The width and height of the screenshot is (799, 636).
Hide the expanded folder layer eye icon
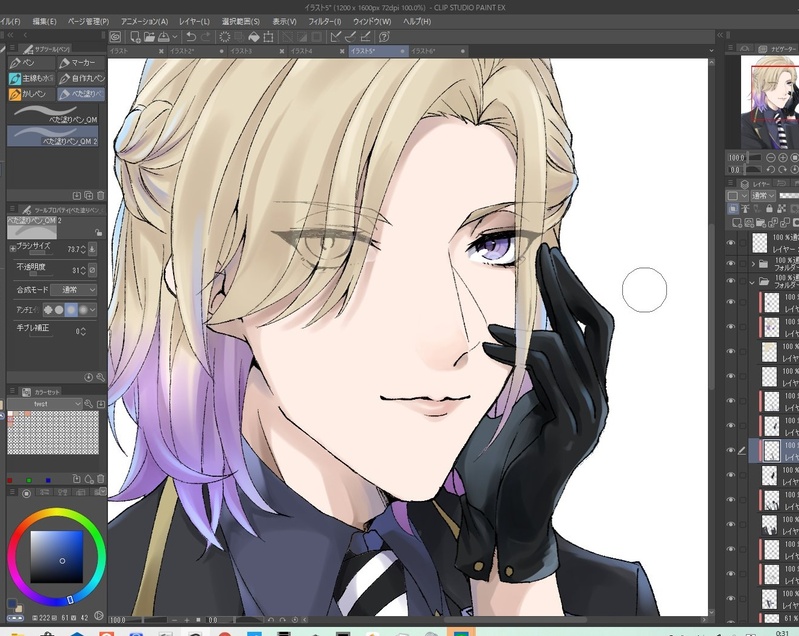pyautogui.click(x=731, y=281)
